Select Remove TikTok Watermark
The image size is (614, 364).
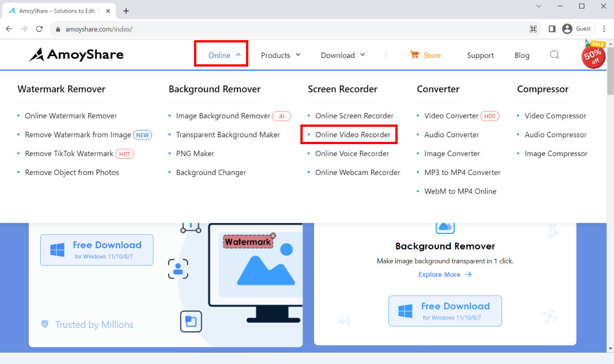[69, 154]
